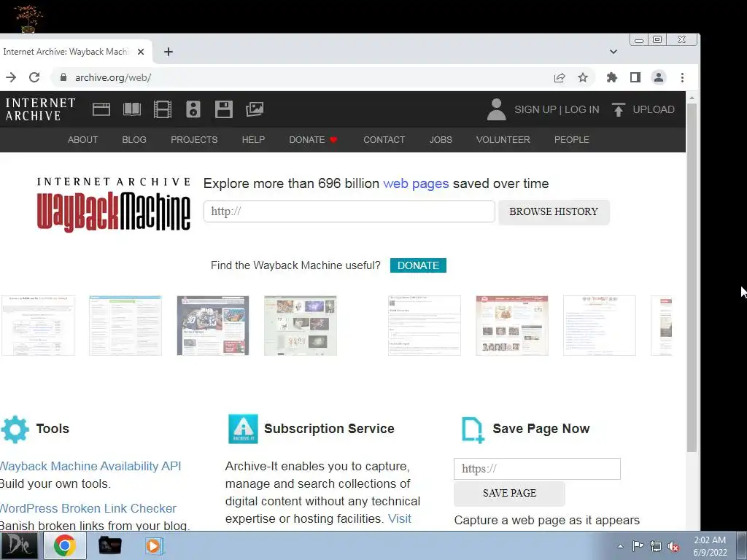The height and width of the screenshot is (560, 747).
Task: Click the upload arrow icon
Action: (x=619, y=109)
